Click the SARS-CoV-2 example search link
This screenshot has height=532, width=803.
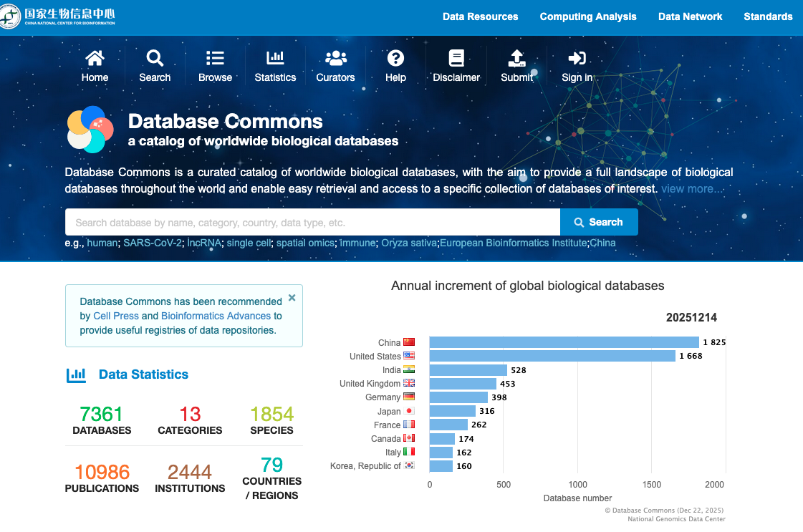[x=153, y=243]
